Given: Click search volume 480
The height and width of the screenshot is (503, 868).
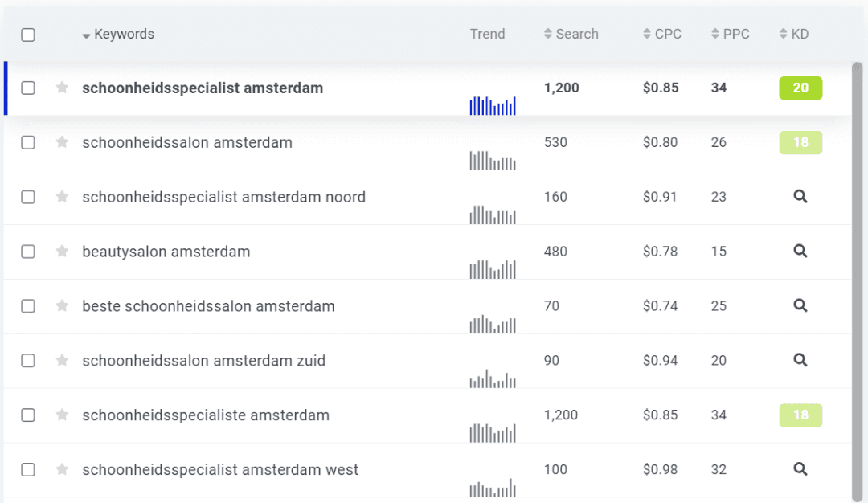Looking at the screenshot, I should pos(555,251).
